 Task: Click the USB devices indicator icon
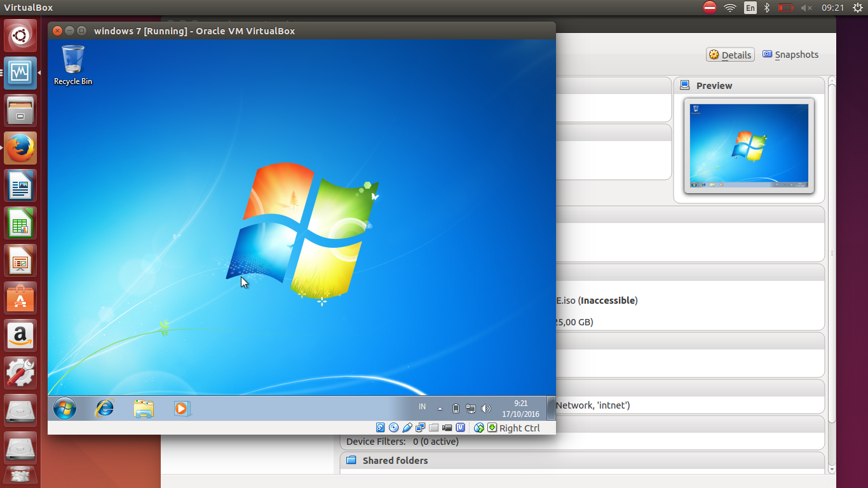click(407, 428)
